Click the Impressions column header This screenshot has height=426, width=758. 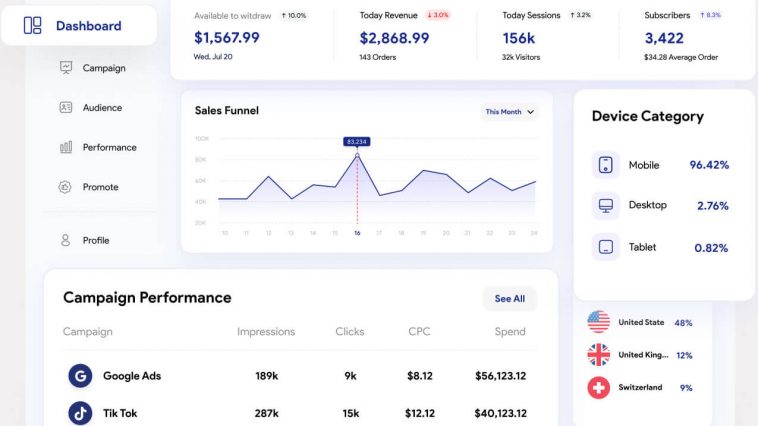point(266,332)
